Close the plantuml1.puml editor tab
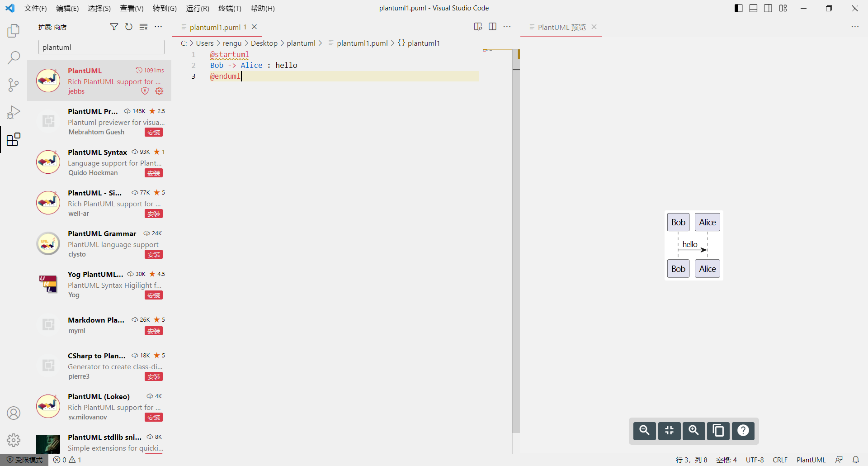Screen dimensions: 868x466 tap(255, 27)
